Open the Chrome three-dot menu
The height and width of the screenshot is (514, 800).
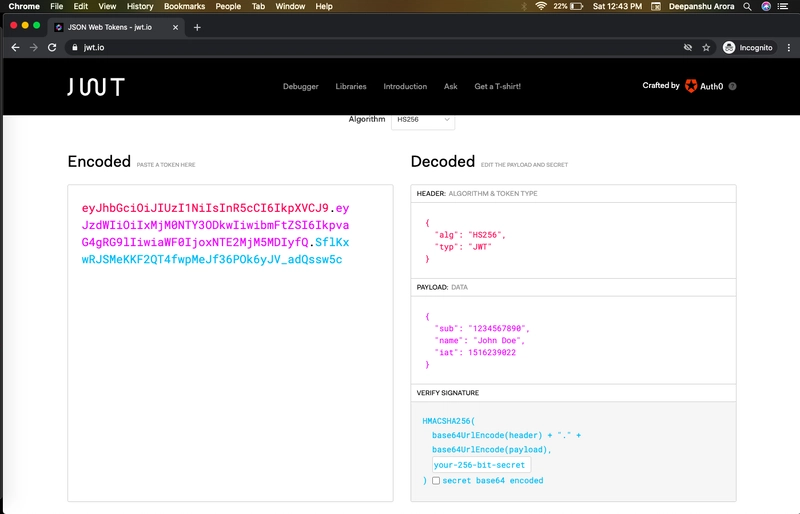789,47
